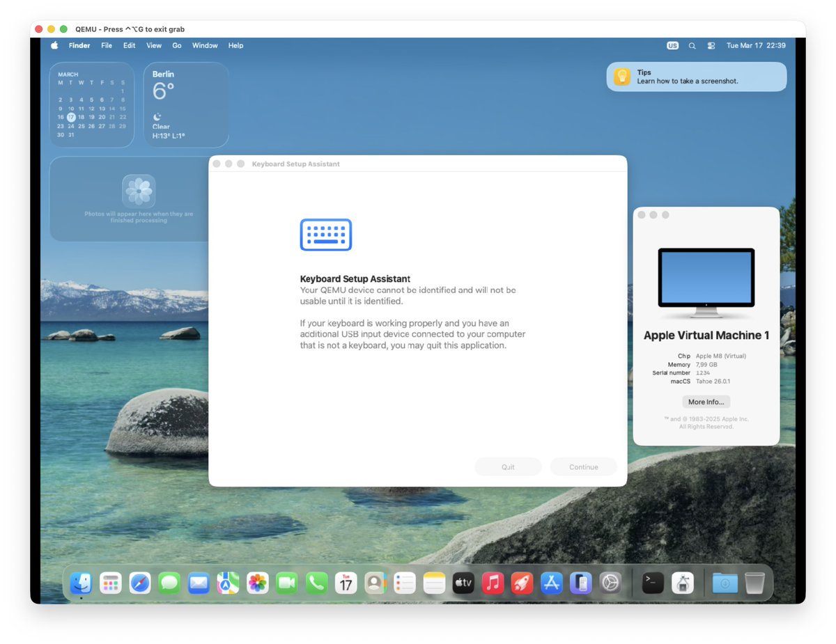Viewport: 836px width, 644px height.
Task: Launch Maps from the dock
Action: (228, 583)
